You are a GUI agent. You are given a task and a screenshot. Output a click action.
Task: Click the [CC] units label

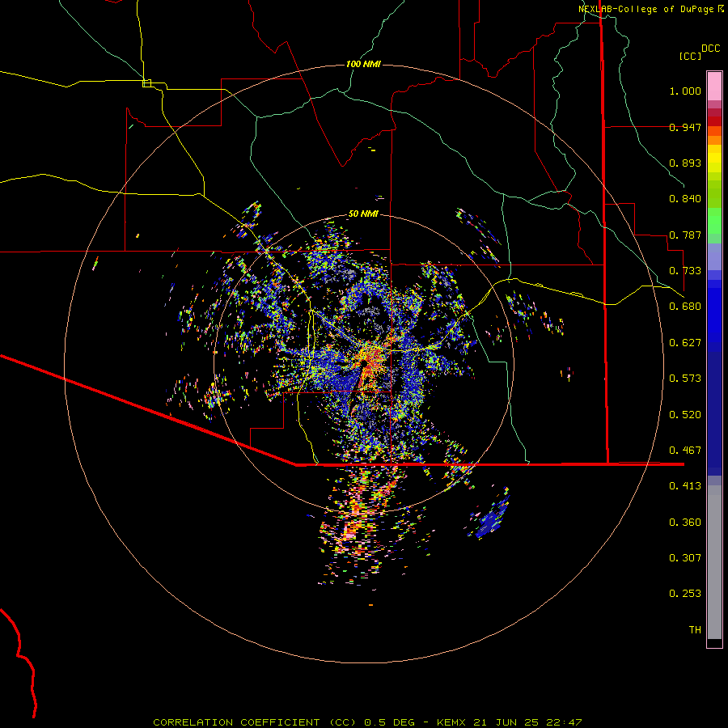pyautogui.click(x=691, y=56)
